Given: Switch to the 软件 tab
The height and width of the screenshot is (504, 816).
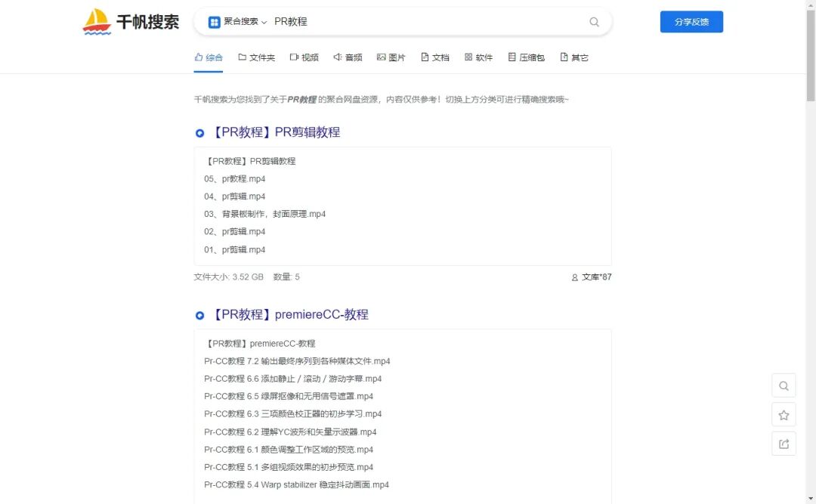Looking at the screenshot, I should (478, 57).
